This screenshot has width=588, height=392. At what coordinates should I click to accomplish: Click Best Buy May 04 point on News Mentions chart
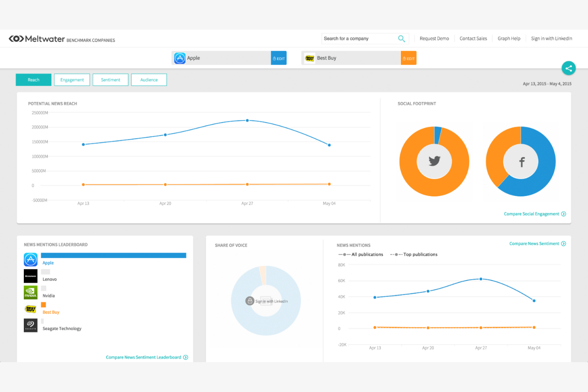(x=534, y=327)
